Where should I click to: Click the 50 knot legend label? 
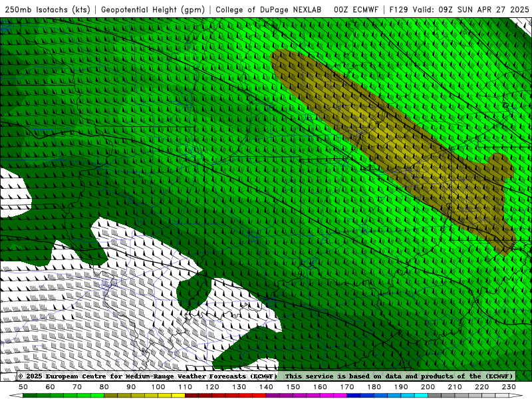point(23,387)
